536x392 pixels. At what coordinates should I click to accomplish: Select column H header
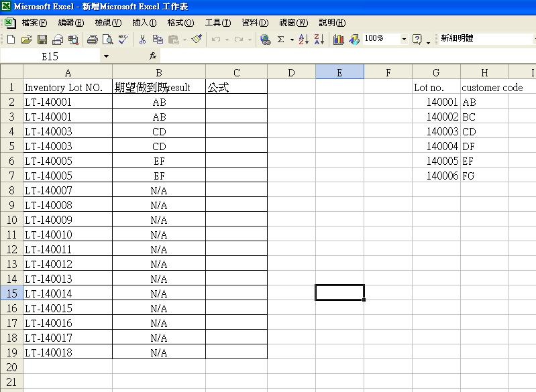click(484, 72)
